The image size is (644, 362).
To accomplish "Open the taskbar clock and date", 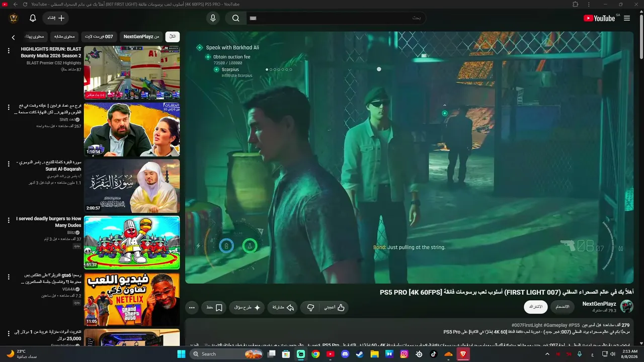I will tap(630, 354).
